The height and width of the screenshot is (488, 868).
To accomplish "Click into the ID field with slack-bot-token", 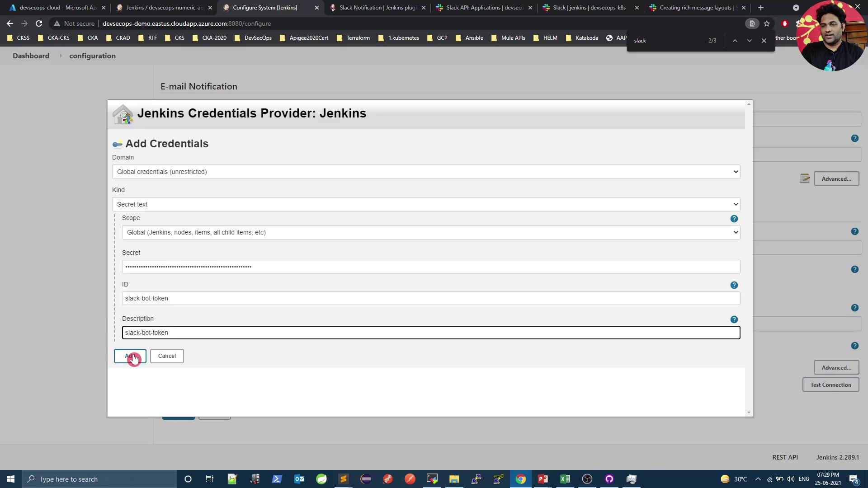I will 430,298.
